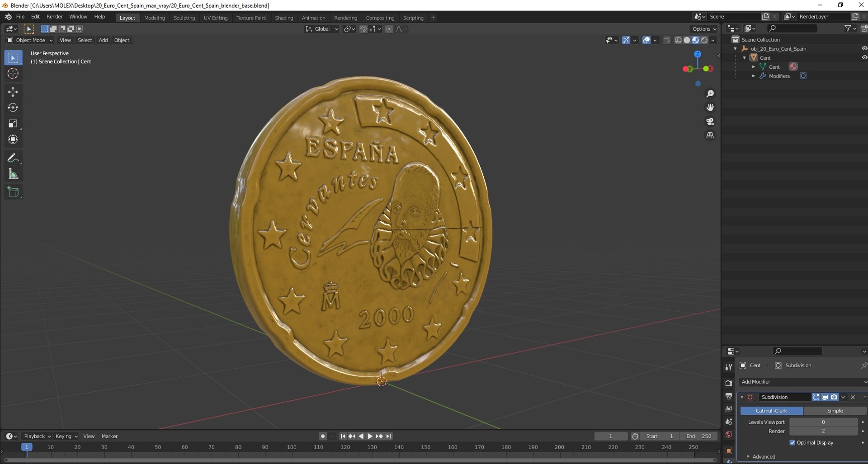The height and width of the screenshot is (464, 868).
Task: Click the pan view hand icon
Action: coord(710,108)
